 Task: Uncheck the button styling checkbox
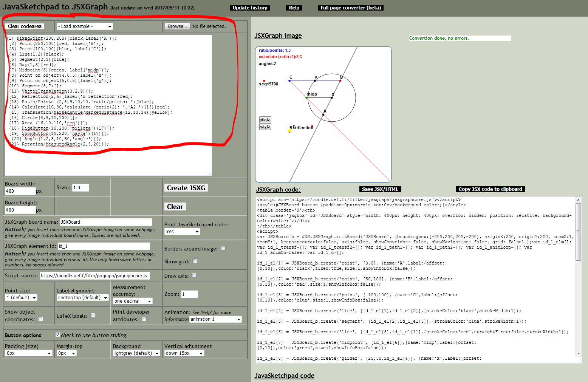pos(57,335)
